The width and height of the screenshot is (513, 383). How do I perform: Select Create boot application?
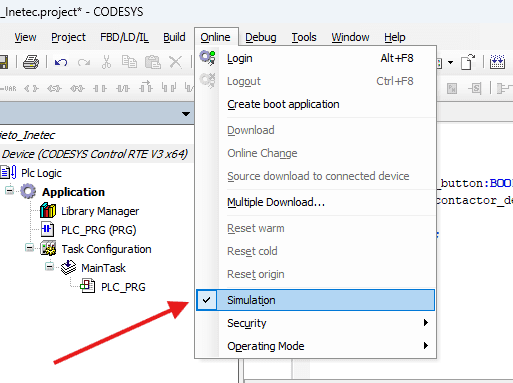coord(315,104)
